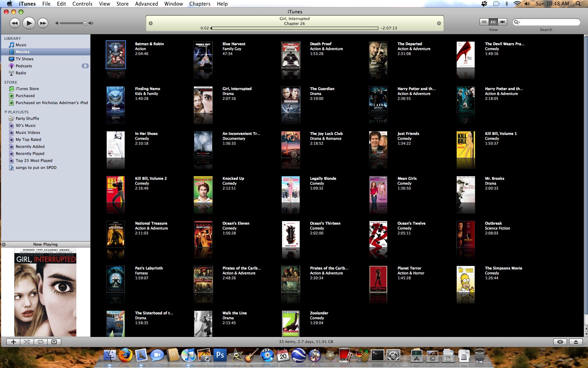Screen dimensions: 588x368
Task: Click the Girl, Interrupted Now Playing artwork
Action: click(x=45, y=292)
